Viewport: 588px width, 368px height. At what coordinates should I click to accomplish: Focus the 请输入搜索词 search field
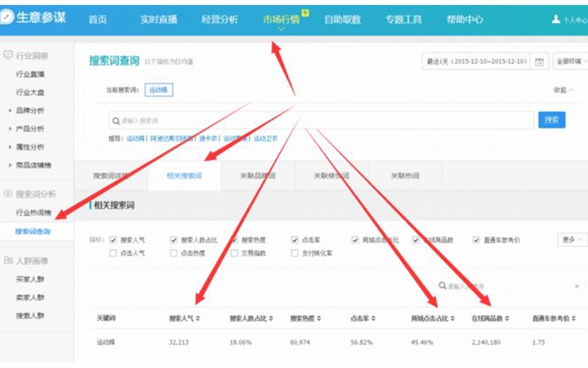point(322,120)
